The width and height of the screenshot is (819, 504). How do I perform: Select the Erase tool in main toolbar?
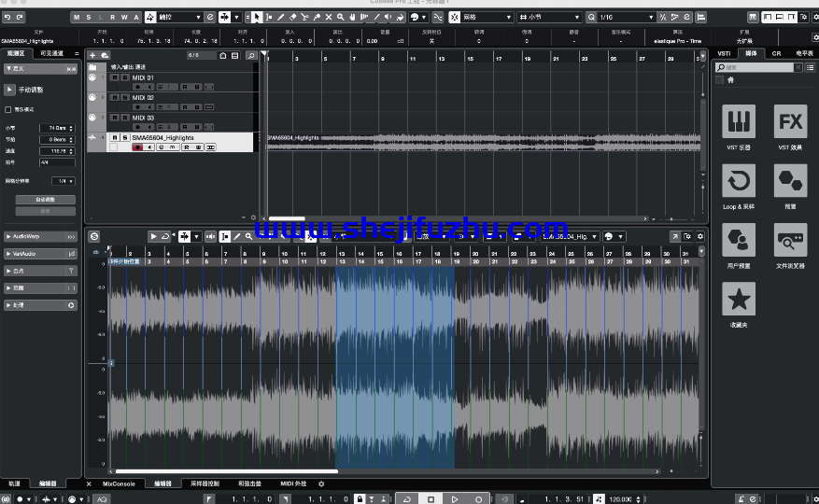point(292,17)
